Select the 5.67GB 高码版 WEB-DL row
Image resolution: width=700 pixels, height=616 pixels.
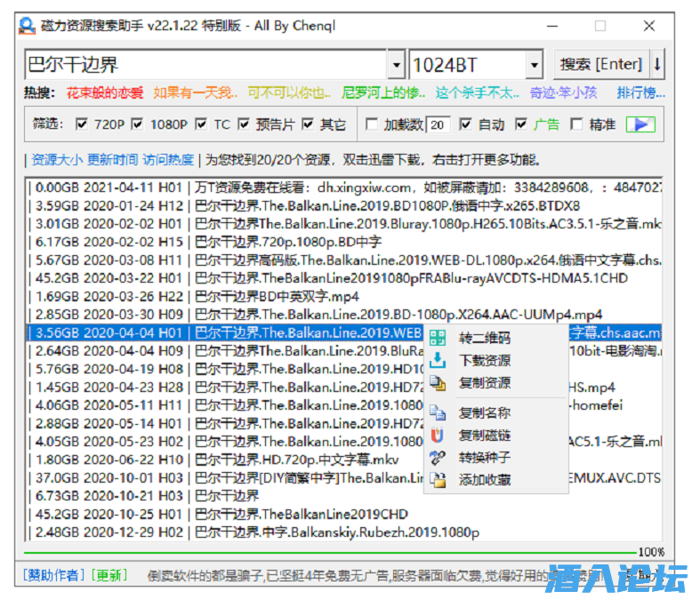tap(343, 260)
